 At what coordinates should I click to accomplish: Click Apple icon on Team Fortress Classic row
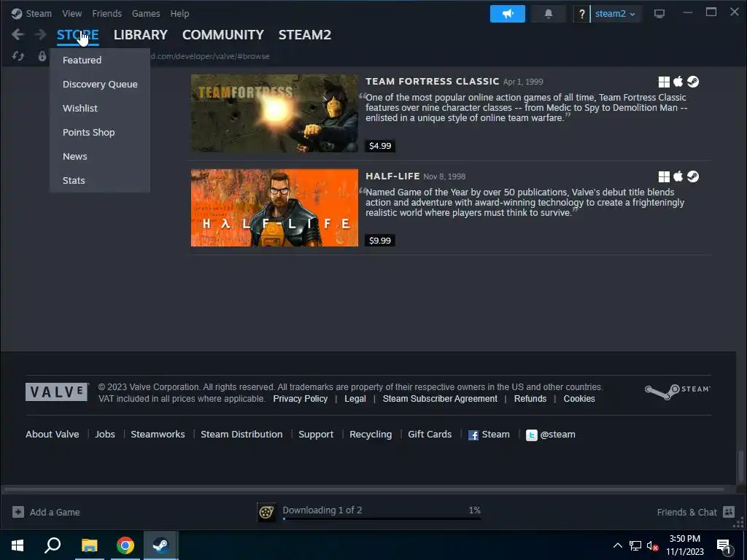point(678,82)
